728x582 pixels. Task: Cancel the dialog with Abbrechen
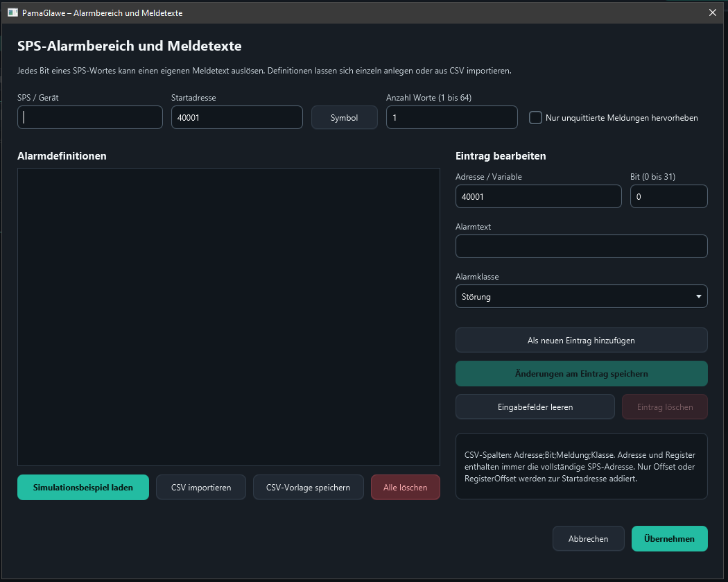588,539
